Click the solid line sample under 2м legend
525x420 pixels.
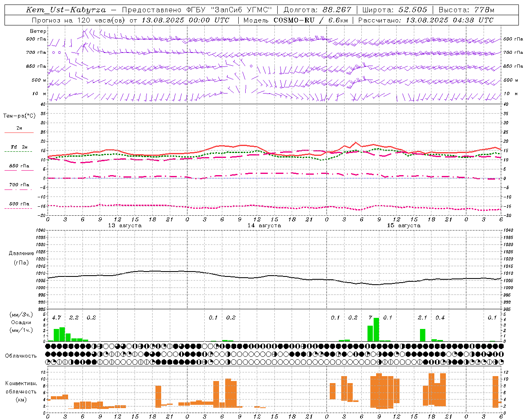point(19,133)
